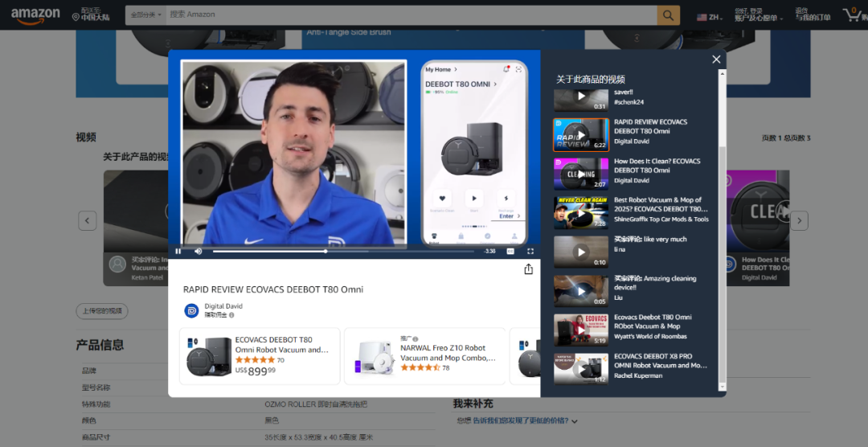Click the remaining time -3:38 display

[x=489, y=252]
